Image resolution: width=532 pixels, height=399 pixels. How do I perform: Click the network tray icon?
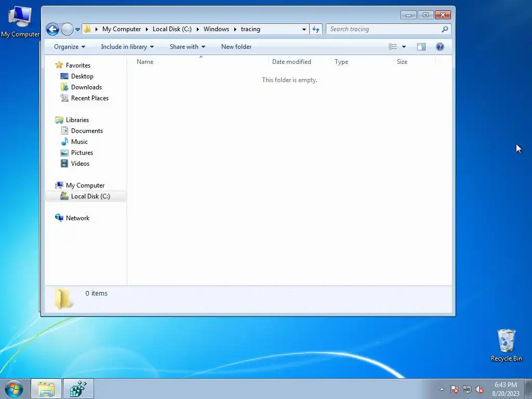[467, 389]
